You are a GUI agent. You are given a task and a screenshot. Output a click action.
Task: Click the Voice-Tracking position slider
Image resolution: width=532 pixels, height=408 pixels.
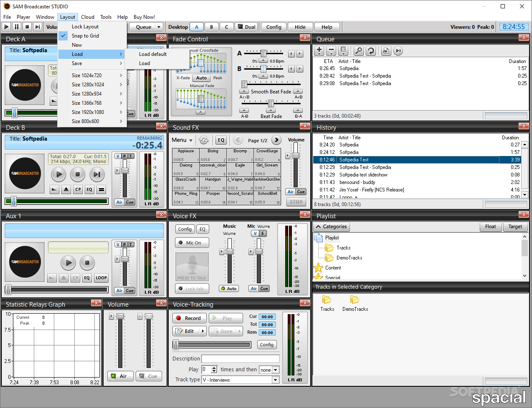(x=212, y=345)
